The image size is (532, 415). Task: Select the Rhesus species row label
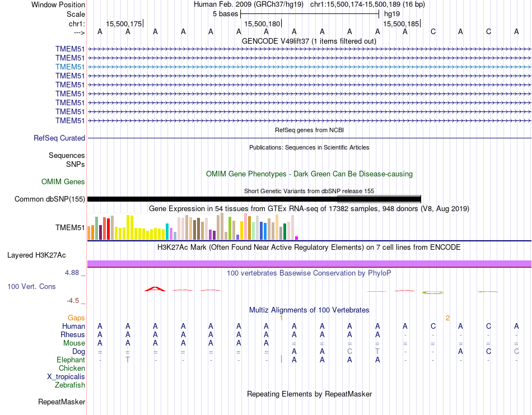(73, 335)
